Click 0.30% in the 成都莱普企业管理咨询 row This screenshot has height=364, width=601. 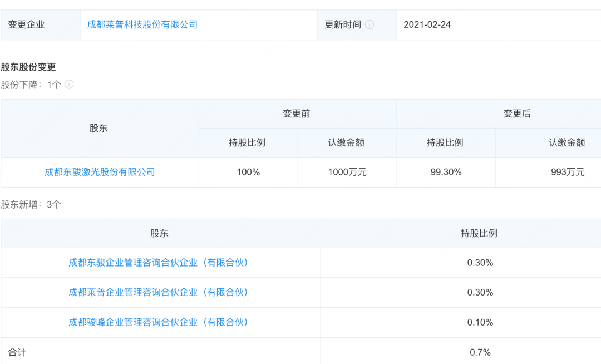pos(480,293)
